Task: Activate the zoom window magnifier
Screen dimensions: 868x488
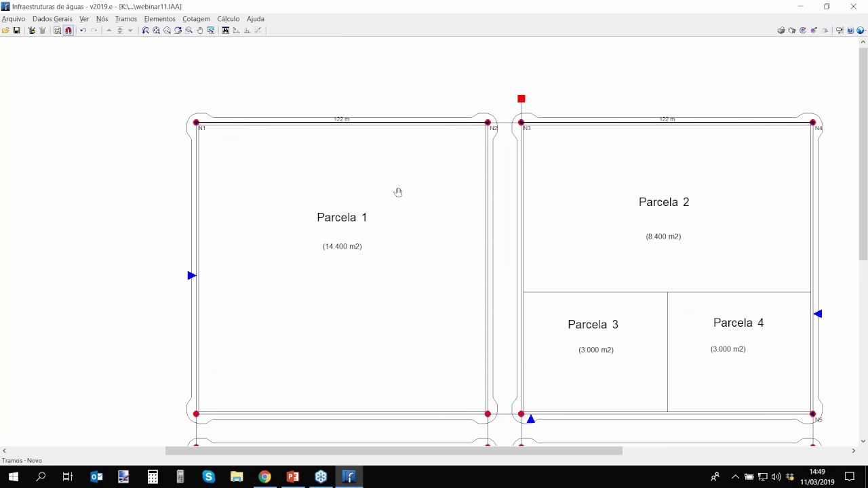Action: (189, 30)
